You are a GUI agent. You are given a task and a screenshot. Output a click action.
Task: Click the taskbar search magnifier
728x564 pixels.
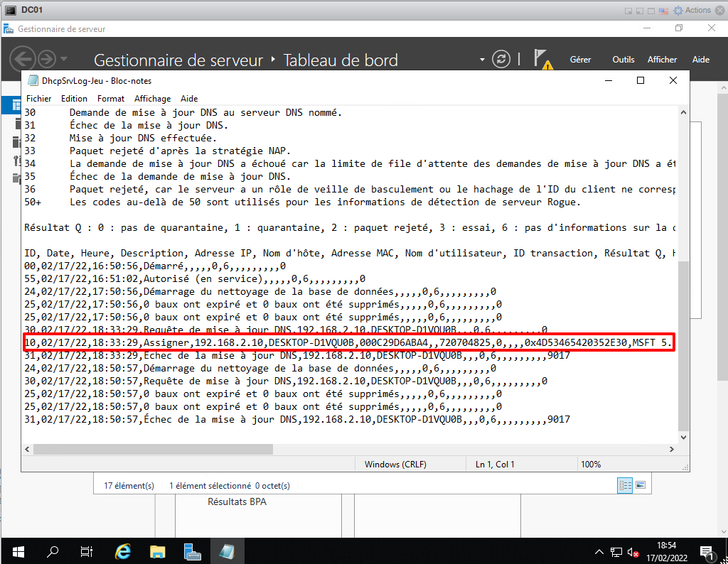point(53,551)
